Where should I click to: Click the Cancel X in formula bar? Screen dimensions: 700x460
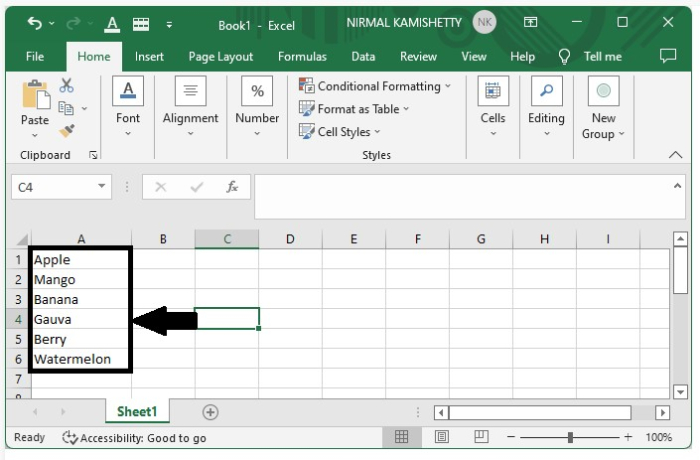(x=161, y=187)
